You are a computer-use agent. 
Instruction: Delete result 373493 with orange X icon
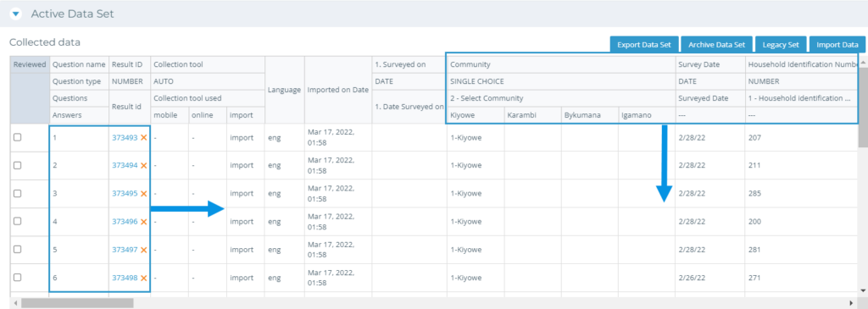[144, 138]
